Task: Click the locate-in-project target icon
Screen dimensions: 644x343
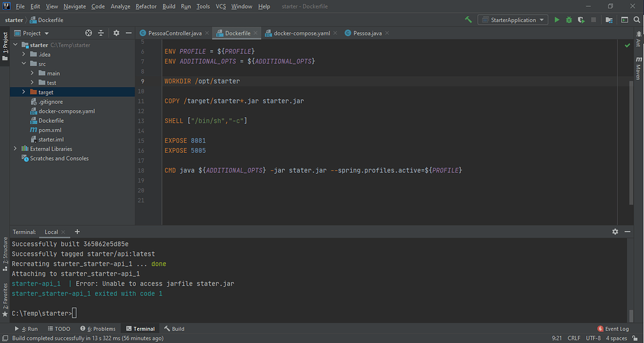Action: [89, 33]
